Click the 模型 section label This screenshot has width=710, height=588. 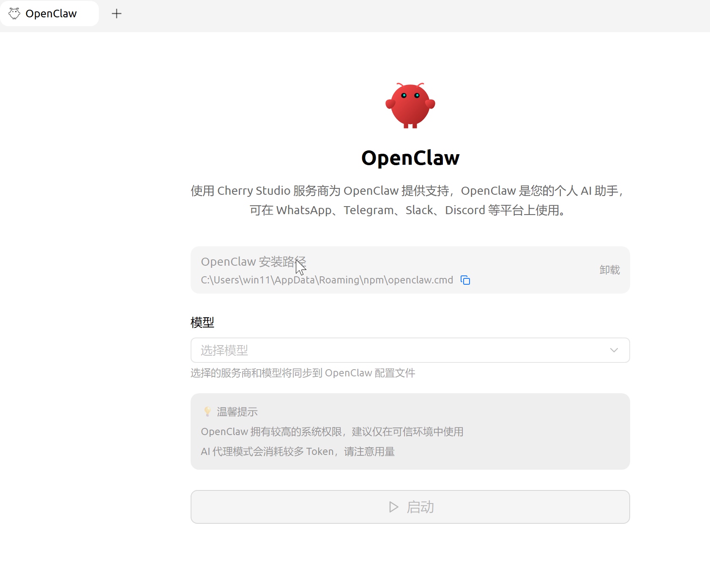[x=202, y=323]
